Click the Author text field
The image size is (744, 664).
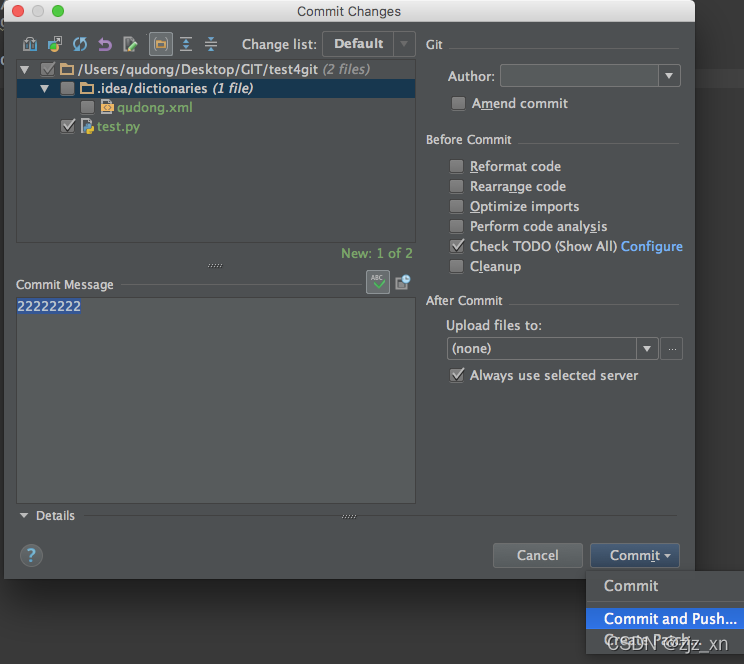579,76
